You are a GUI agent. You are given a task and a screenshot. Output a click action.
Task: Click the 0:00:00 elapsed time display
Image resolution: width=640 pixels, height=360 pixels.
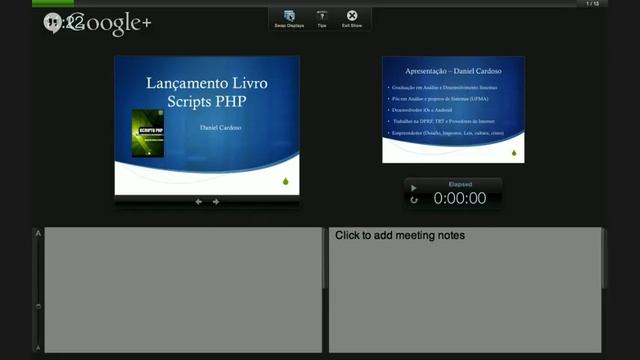point(460,198)
